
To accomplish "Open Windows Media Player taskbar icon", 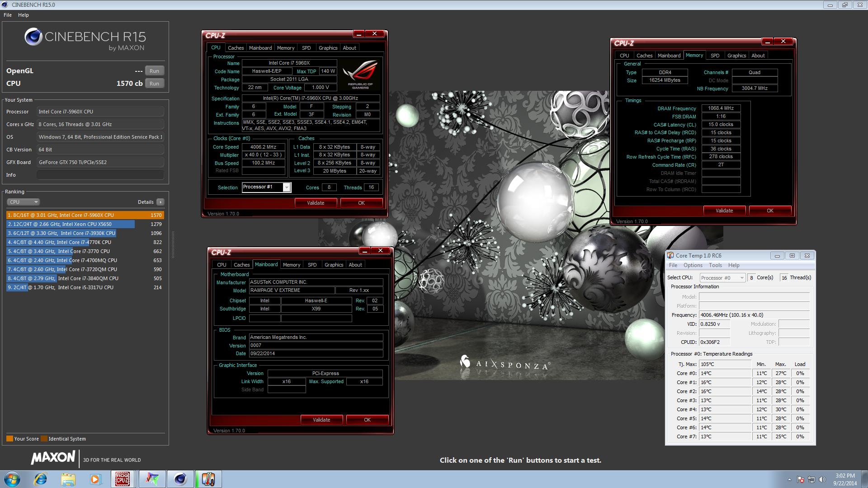I will point(95,479).
